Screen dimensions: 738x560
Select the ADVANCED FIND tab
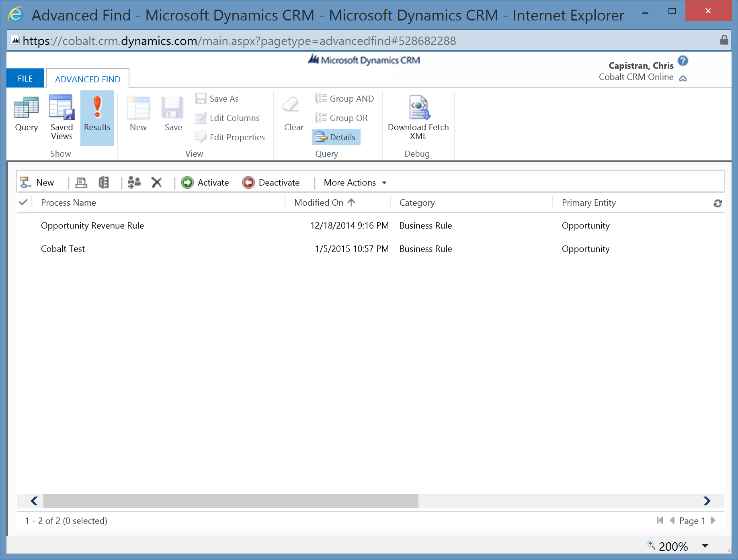(88, 79)
